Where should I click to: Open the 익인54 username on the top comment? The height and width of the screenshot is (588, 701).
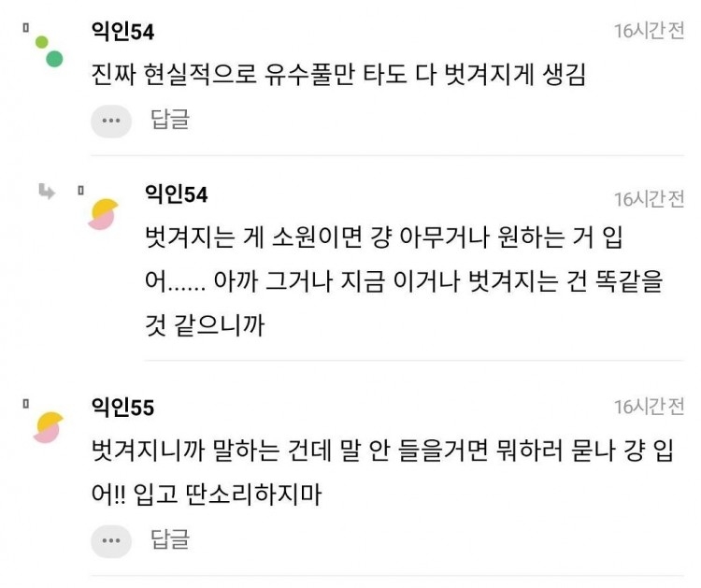pyautogui.click(x=122, y=32)
